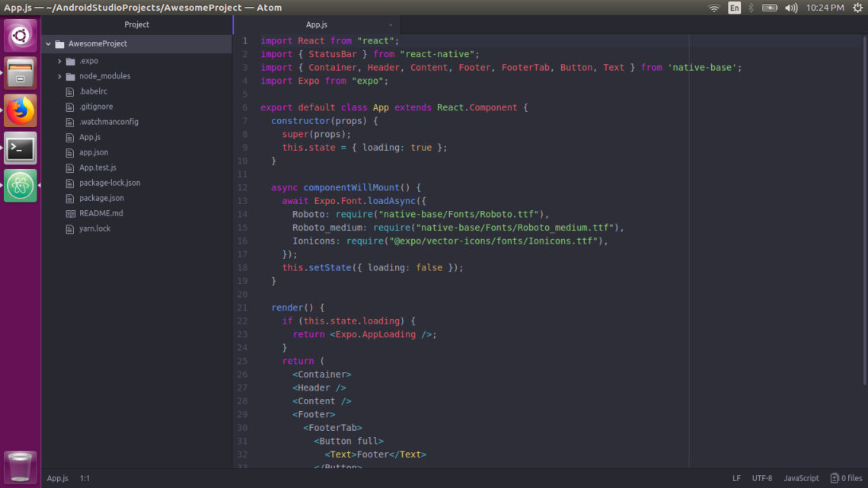Click the Wi-Fi indicator in the top bar

coord(714,8)
